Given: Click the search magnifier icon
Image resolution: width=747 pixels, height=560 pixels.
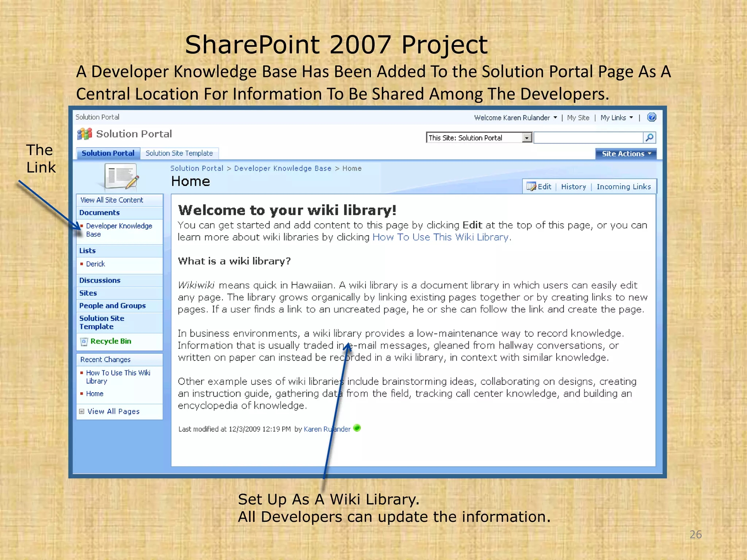Looking at the screenshot, I should tap(650, 137).
